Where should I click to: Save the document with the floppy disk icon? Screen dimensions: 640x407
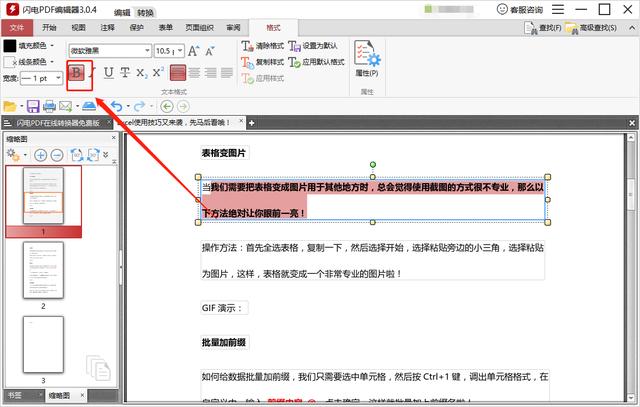tap(33, 107)
